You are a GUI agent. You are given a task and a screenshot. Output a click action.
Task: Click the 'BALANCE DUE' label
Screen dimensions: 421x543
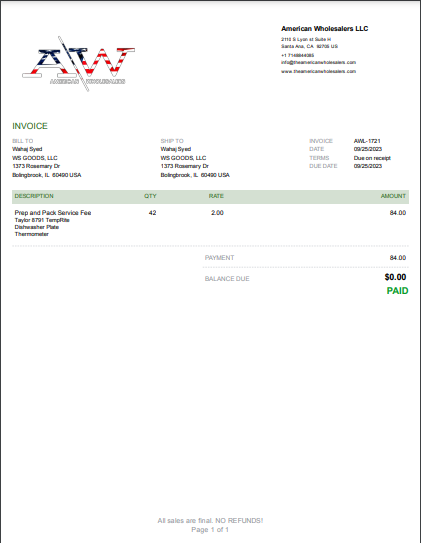[227, 279]
